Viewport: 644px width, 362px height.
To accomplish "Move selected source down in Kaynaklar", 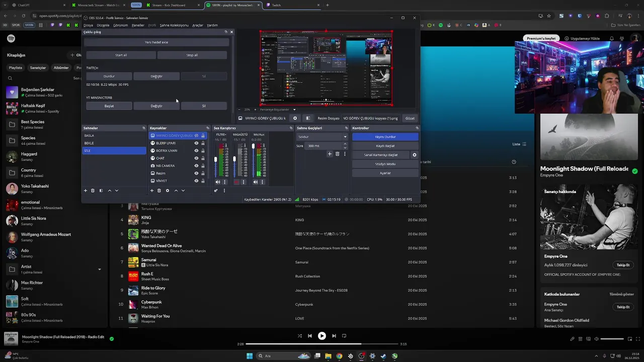I will pyautogui.click(x=183, y=191).
